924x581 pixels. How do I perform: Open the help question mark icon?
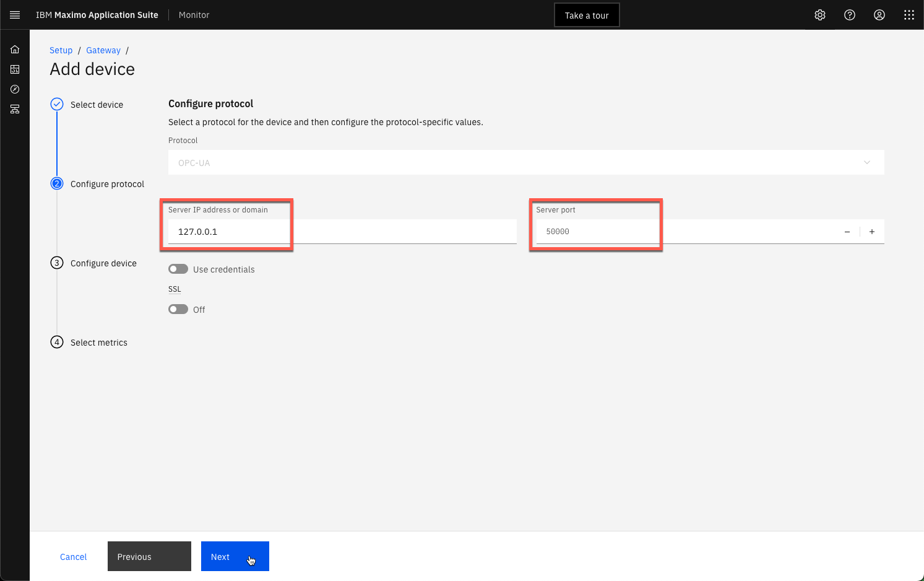point(850,15)
